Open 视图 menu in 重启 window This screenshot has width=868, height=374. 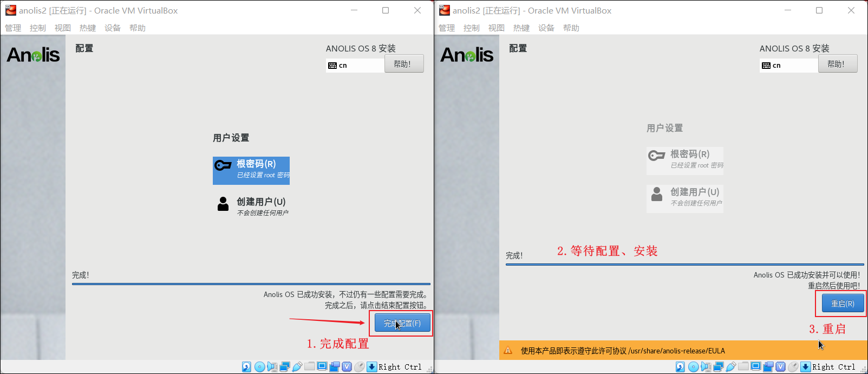497,28
